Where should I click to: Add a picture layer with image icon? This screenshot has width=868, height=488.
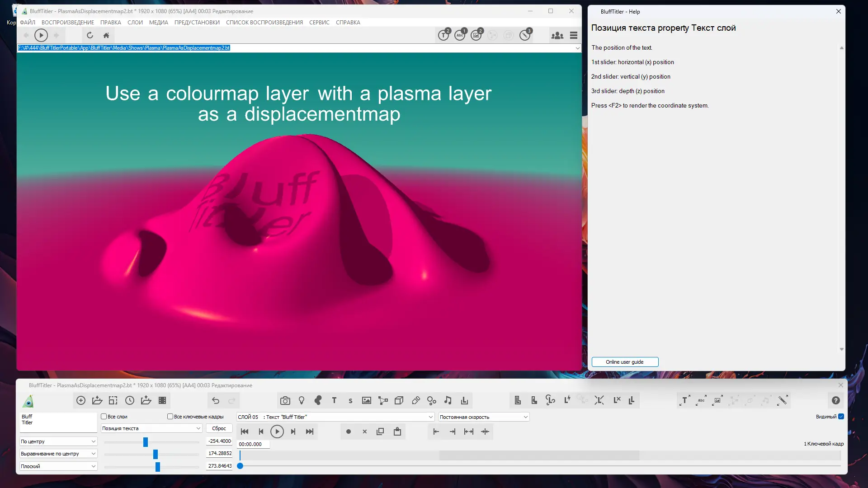point(367,400)
